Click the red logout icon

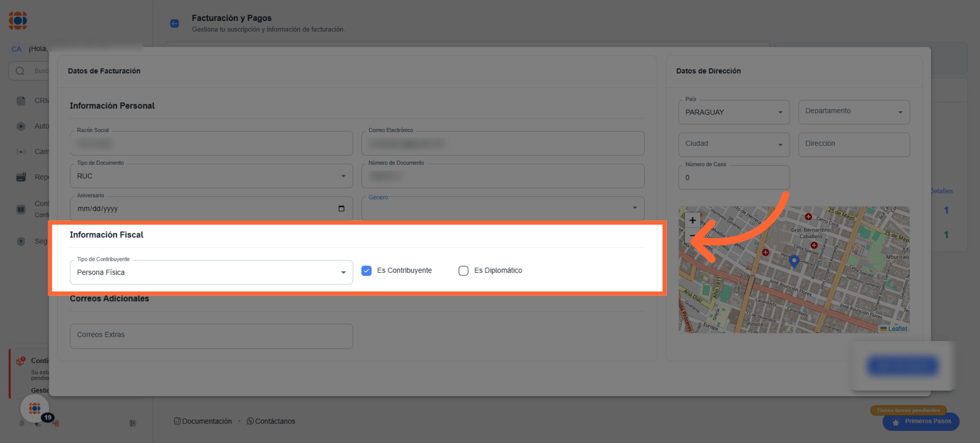point(56,423)
